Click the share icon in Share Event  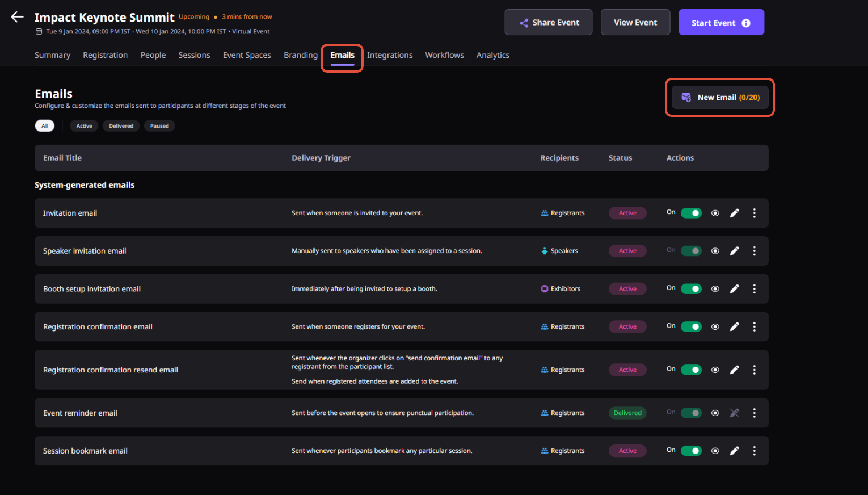pos(524,23)
